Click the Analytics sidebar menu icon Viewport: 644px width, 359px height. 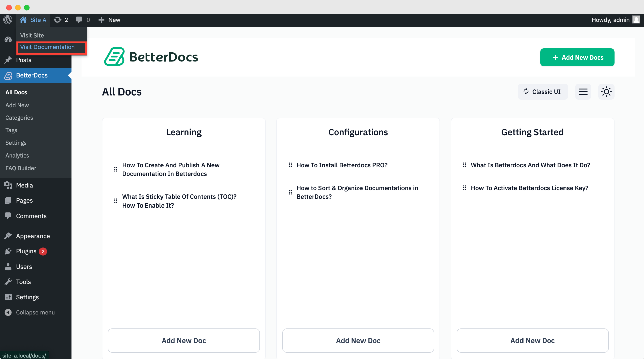(17, 155)
